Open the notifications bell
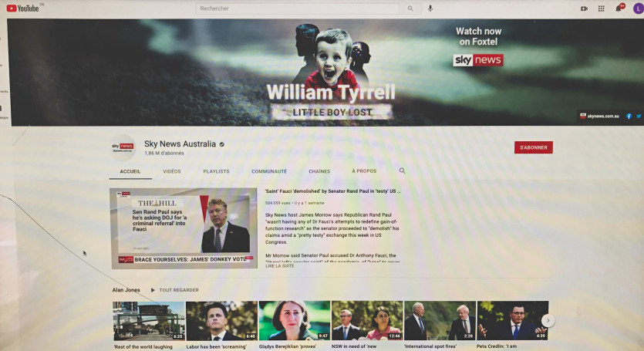The width and height of the screenshot is (644, 351). (619, 8)
